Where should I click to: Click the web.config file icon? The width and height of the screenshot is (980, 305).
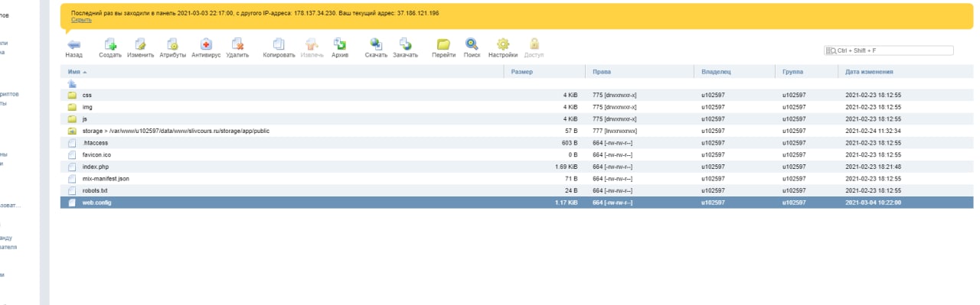point(72,203)
